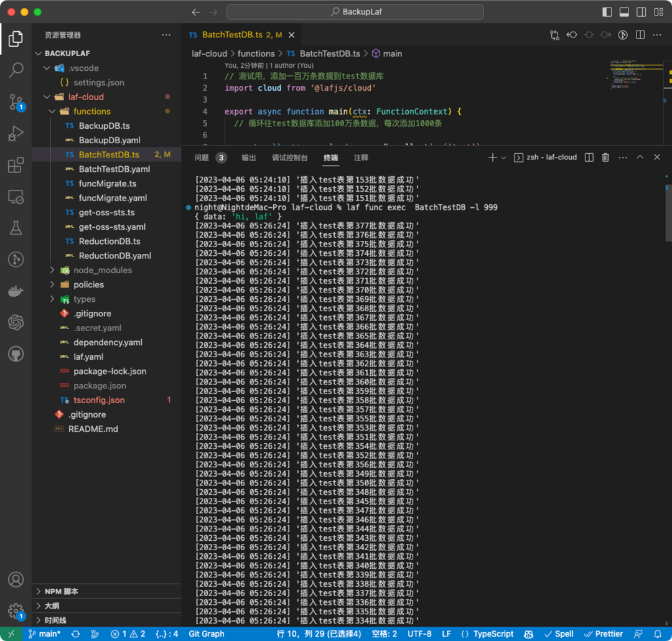Click UTF-8 encoding in status bar
672x641 pixels.
tap(419, 634)
